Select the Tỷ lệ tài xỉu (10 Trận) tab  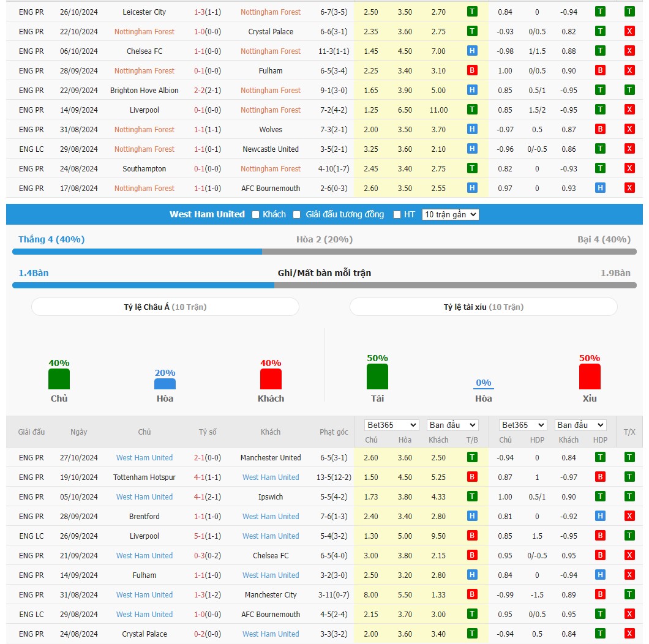click(x=484, y=307)
